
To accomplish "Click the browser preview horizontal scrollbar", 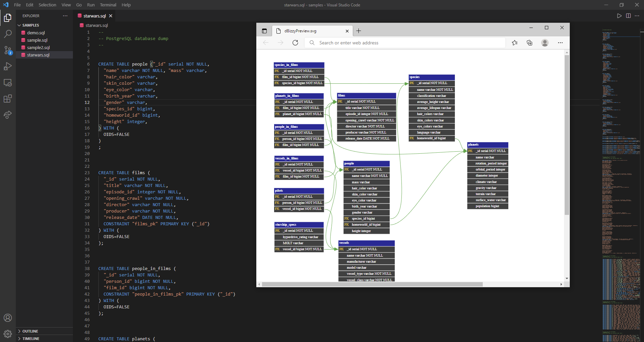I will point(372,284).
